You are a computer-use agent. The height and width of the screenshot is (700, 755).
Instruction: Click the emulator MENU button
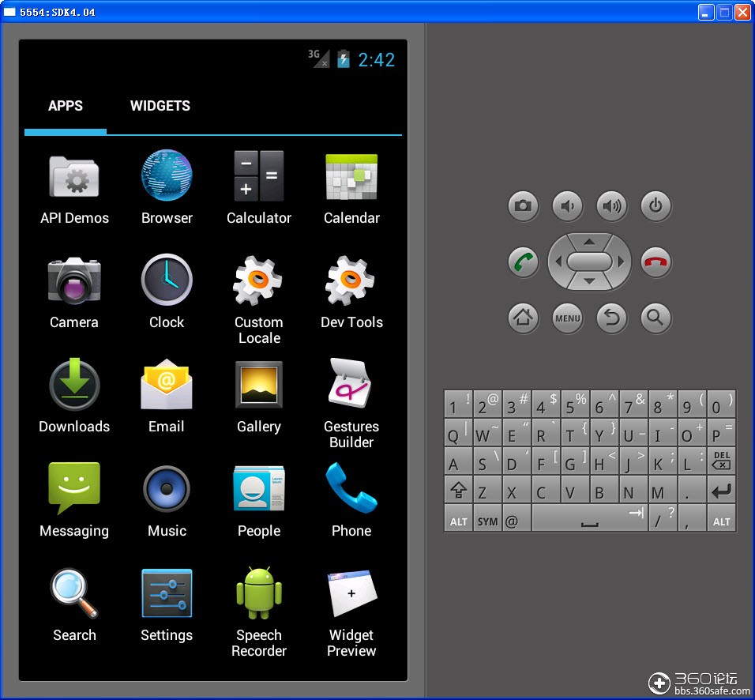tap(568, 318)
